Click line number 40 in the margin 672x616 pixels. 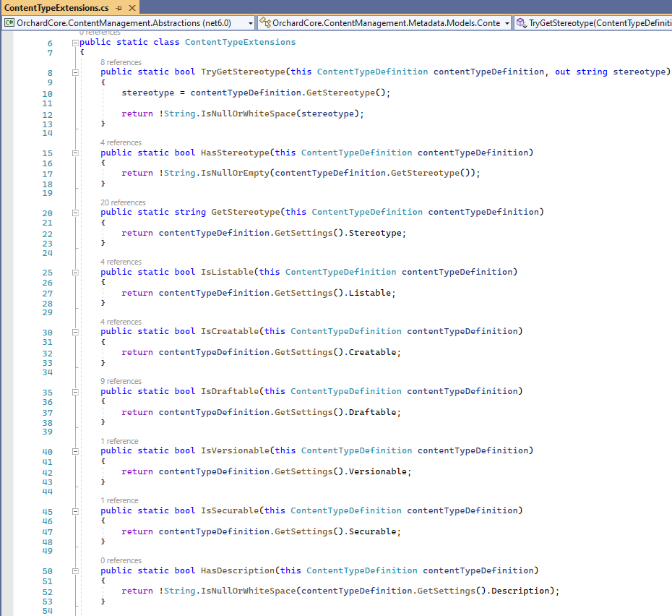47,452
